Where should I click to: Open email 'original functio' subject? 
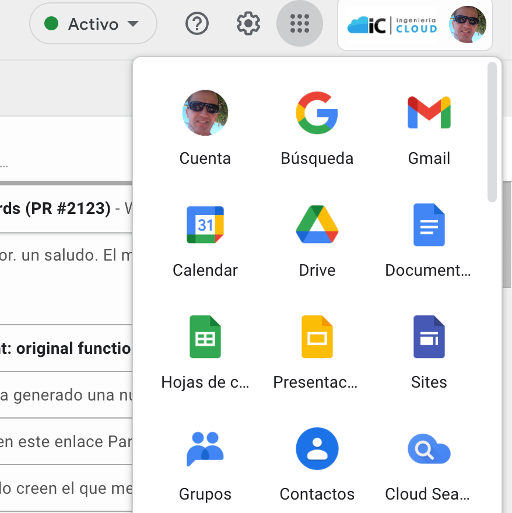[x=66, y=348]
